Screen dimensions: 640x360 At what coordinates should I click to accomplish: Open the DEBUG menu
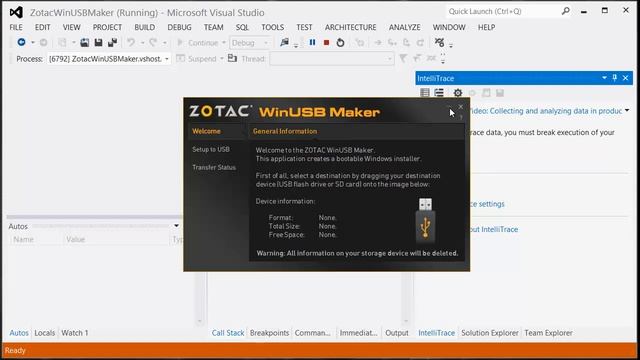point(179,27)
